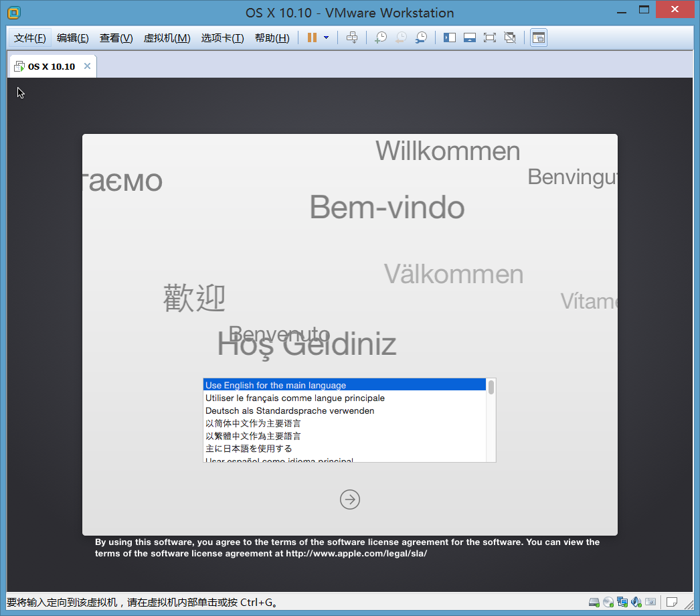This screenshot has width=700, height=616.
Task: Click the sound card status icon
Action: (636, 602)
